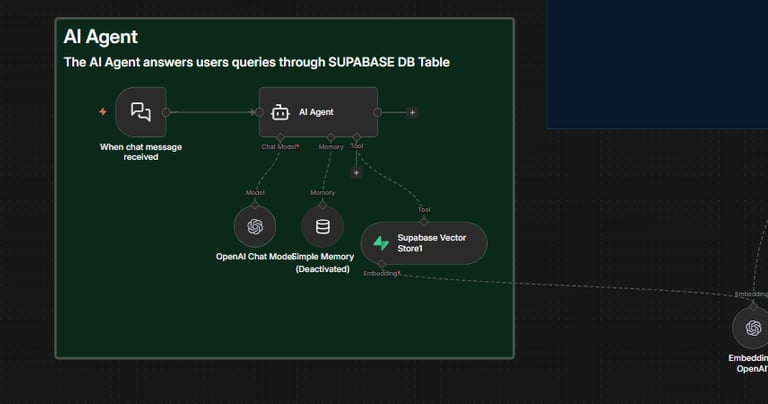Viewport: 768px width, 404px height.
Task: Select the chat message trigger node icon
Action: 141,112
